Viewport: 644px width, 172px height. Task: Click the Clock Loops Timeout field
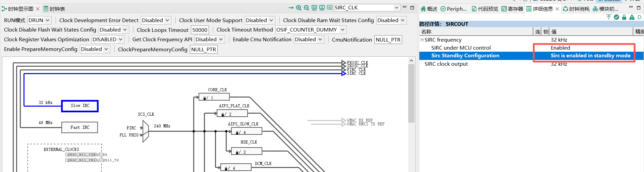pos(200,30)
